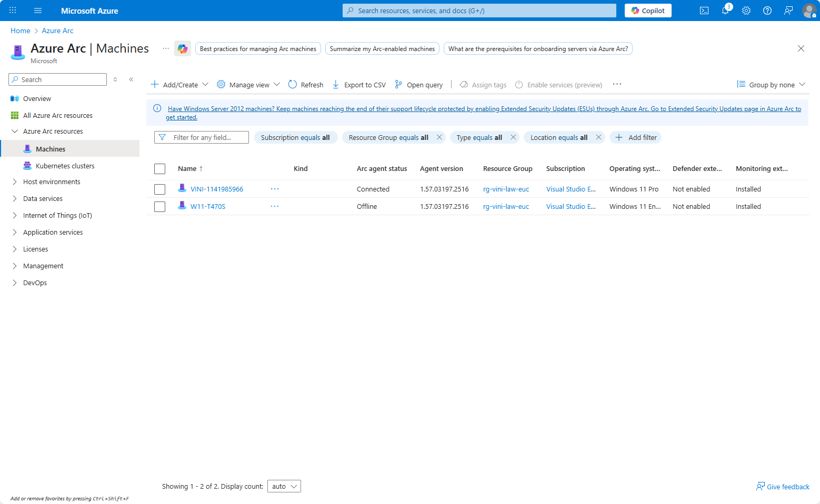Open Overview in the left menu
820x504 pixels.
37,99
